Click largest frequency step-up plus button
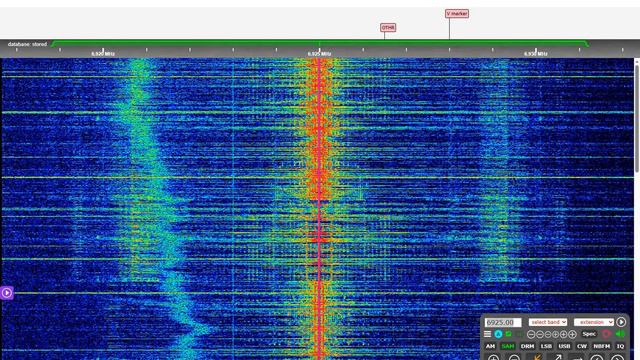This screenshot has height=360, width=640. pyautogui.click(x=572, y=334)
